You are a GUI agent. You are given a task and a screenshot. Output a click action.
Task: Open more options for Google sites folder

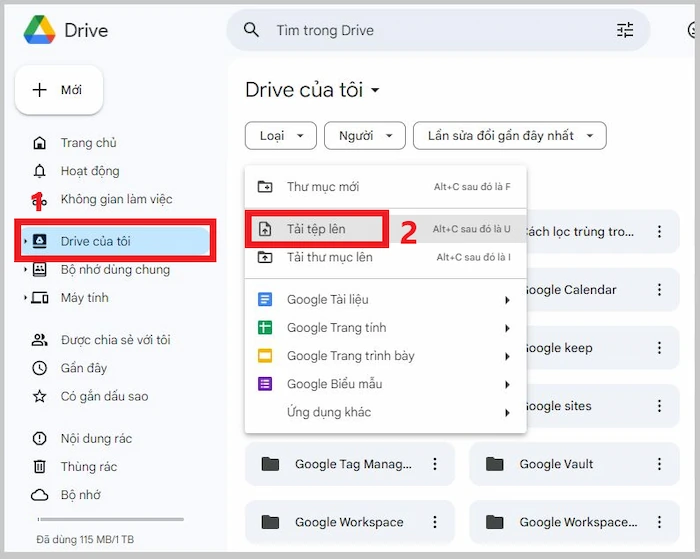(659, 406)
